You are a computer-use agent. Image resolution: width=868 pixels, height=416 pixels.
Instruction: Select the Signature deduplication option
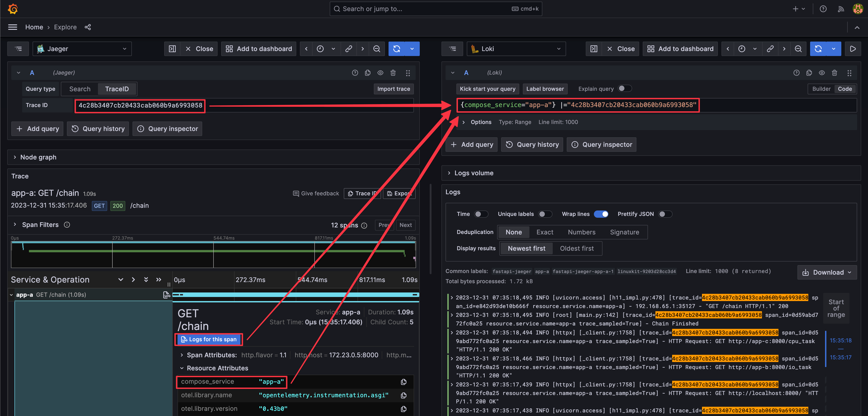[x=624, y=232]
